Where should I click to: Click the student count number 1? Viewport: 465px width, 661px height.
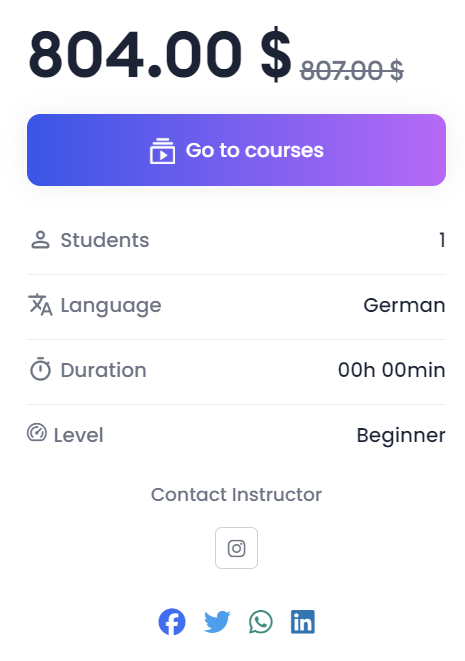click(442, 240)
